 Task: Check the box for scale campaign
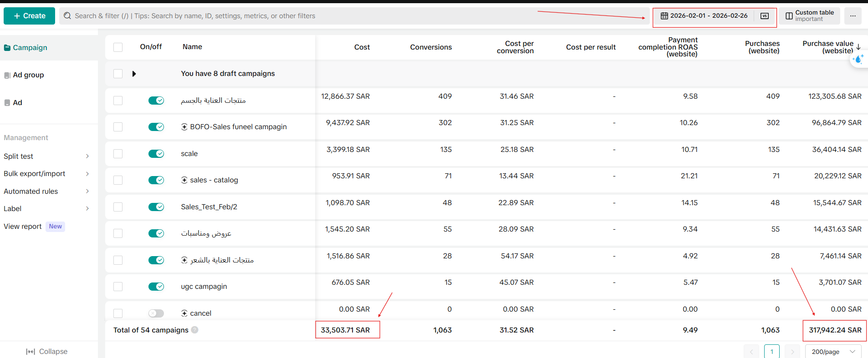[118, 154]
